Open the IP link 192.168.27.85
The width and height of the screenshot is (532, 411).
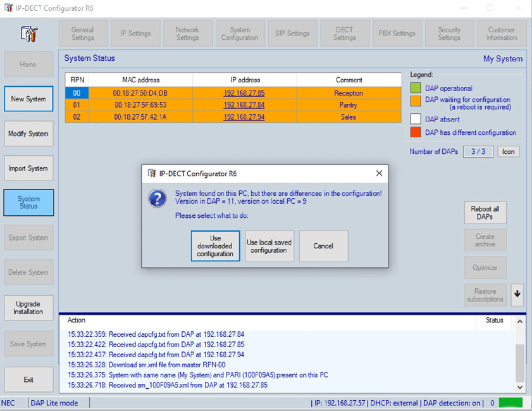click(x=244, y=93)
